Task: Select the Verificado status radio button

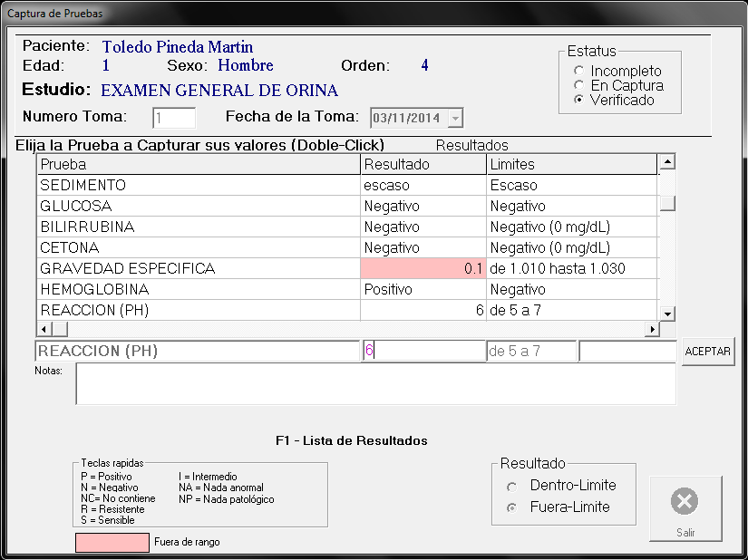Action: 579,100
